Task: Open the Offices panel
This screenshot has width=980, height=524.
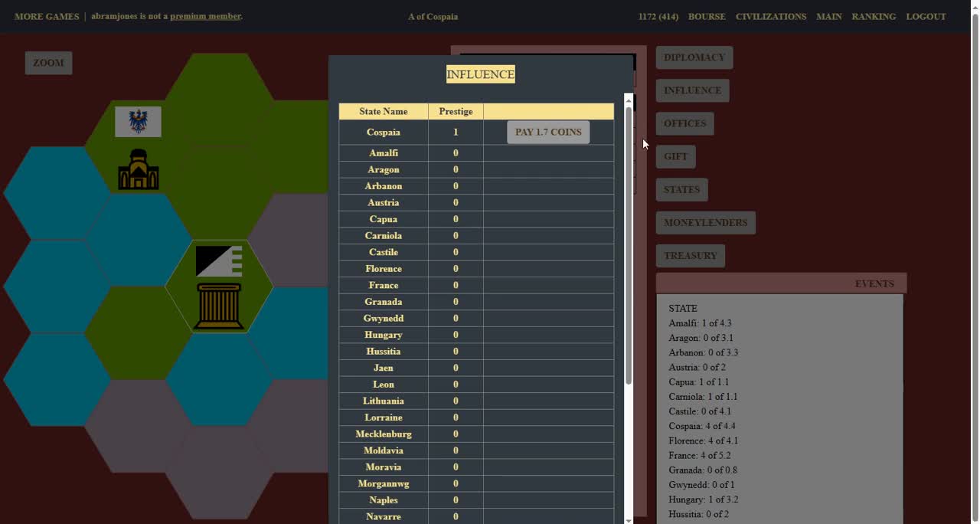Action: tap(684, 123)
